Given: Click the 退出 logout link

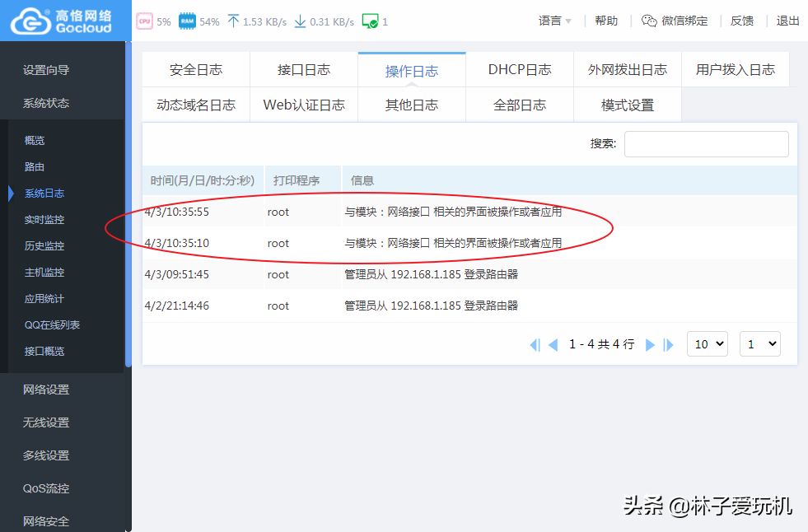Looking at the screenshot, I should 787,21.
